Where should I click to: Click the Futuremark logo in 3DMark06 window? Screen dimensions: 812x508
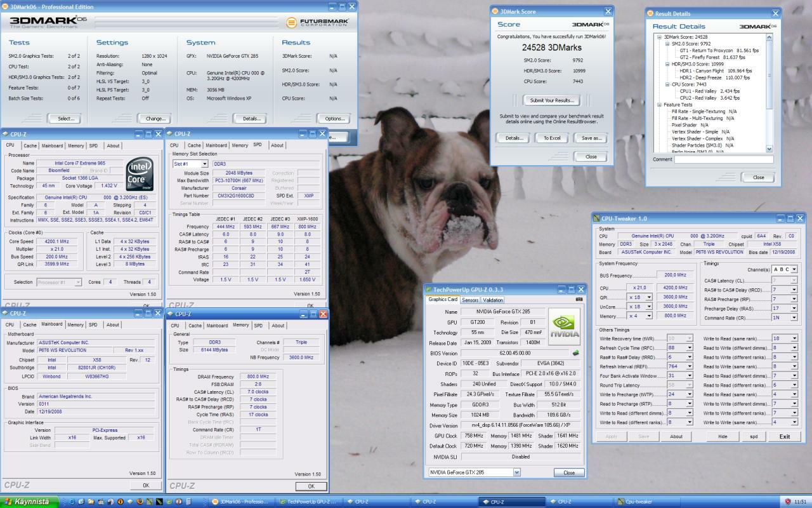pyautogui.click(x=317, y=23)
